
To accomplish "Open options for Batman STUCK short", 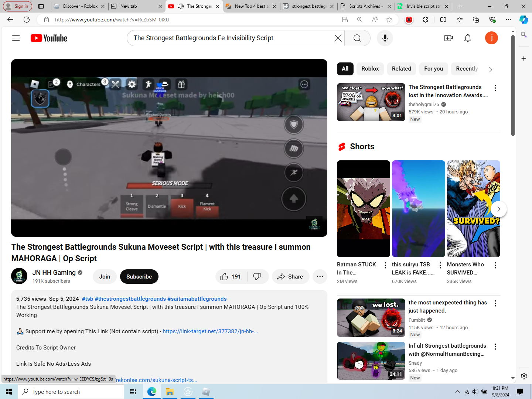I will click(x=385, y=265).
